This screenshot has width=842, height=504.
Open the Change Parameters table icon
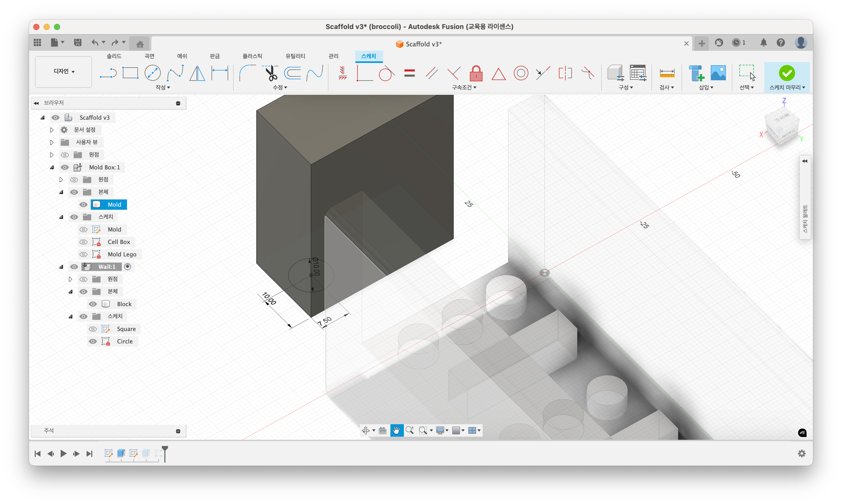[x=638, y=73]
